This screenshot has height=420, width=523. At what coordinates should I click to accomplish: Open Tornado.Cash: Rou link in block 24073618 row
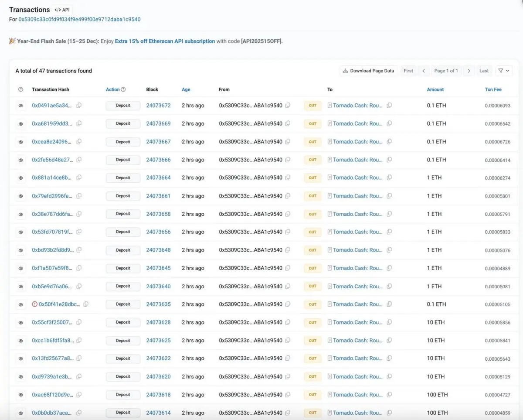358,395
